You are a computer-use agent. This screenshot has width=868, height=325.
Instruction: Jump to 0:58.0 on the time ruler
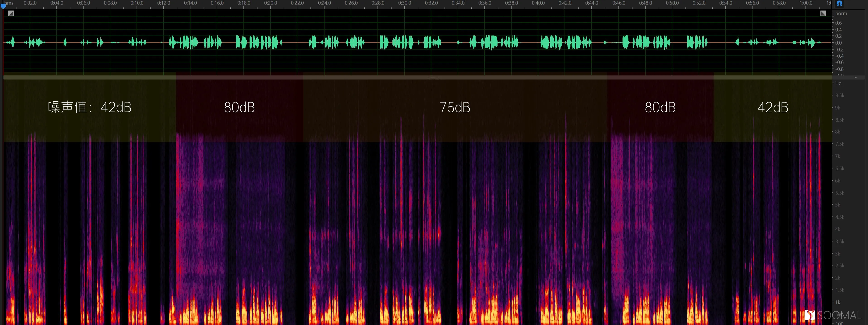[x=779, y=3]
